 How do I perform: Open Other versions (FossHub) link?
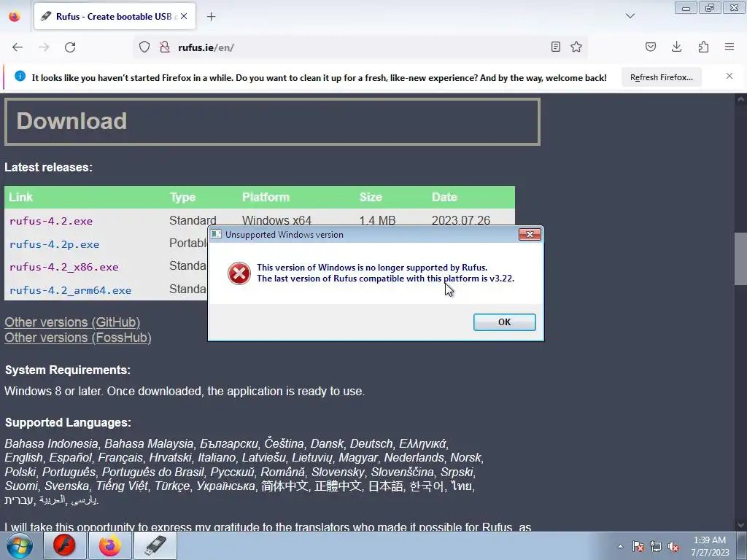tap(78, 338)
